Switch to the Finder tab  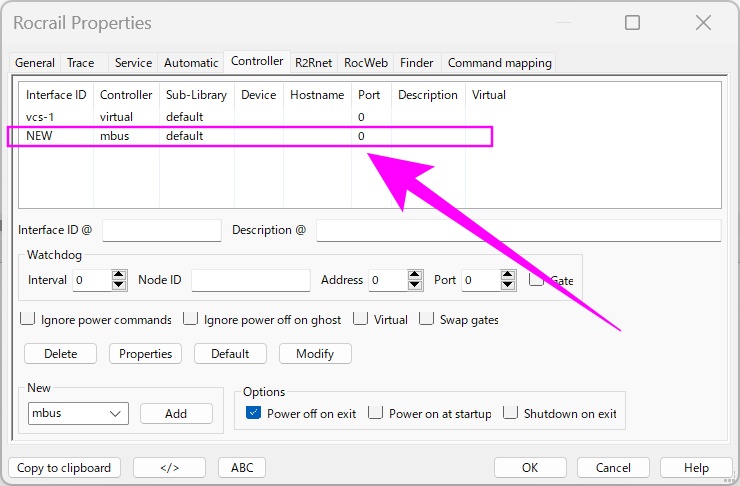click(x=417, y=63)
